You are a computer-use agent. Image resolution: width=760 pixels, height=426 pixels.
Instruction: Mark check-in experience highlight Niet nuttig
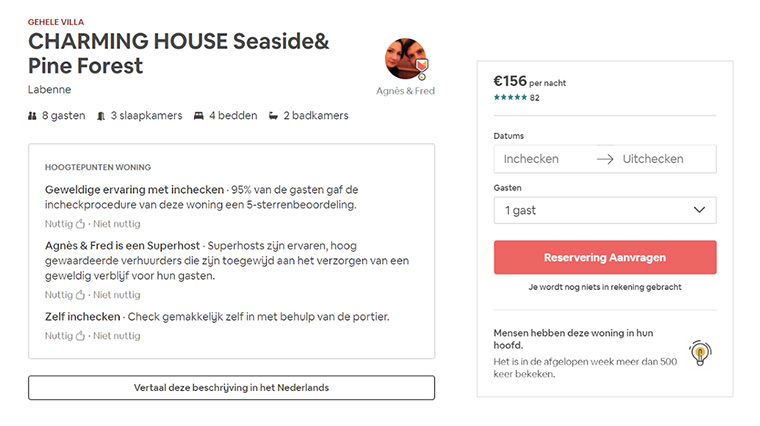(x=117, y=224)
